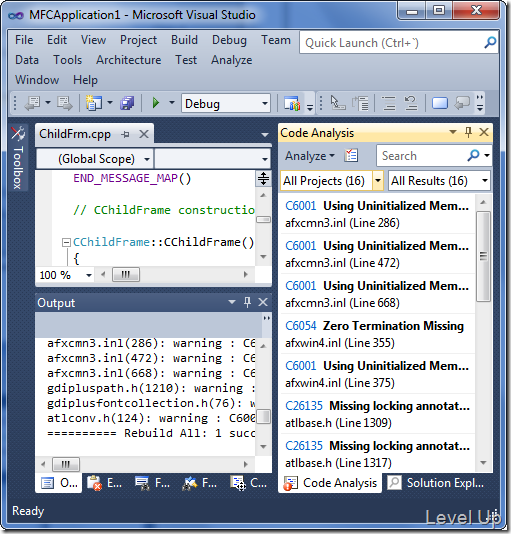Click the Navigate Forward toolbar icon
This screenshot has height=534, width=511.
65,103
